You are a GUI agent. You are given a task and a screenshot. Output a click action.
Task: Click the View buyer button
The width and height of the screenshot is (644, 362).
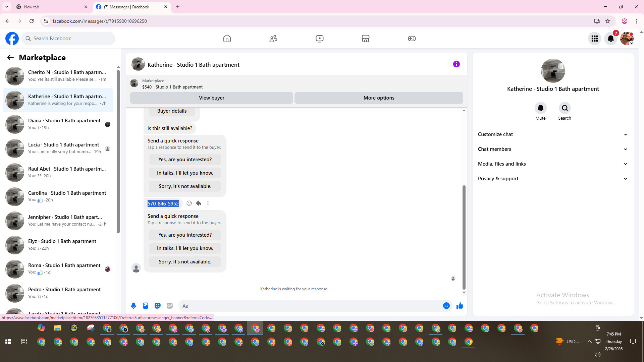tap(211, 98)
